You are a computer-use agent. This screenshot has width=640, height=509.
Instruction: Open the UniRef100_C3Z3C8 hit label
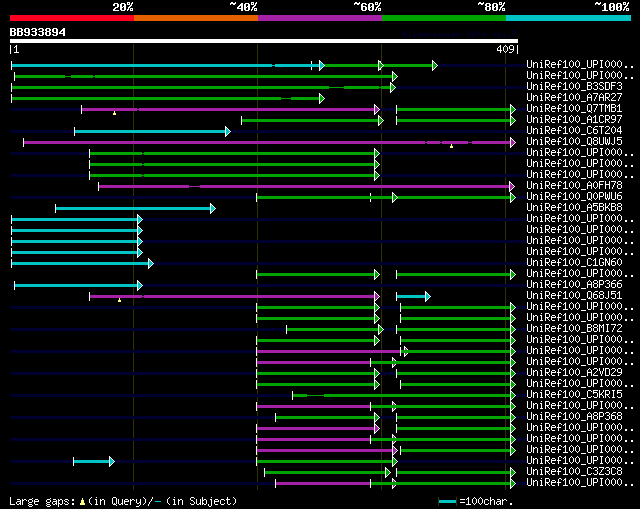click(x=574, y=471)
